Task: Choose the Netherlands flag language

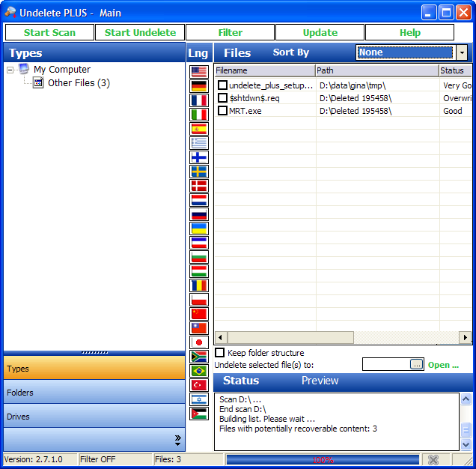Action: tap(199, 200)
